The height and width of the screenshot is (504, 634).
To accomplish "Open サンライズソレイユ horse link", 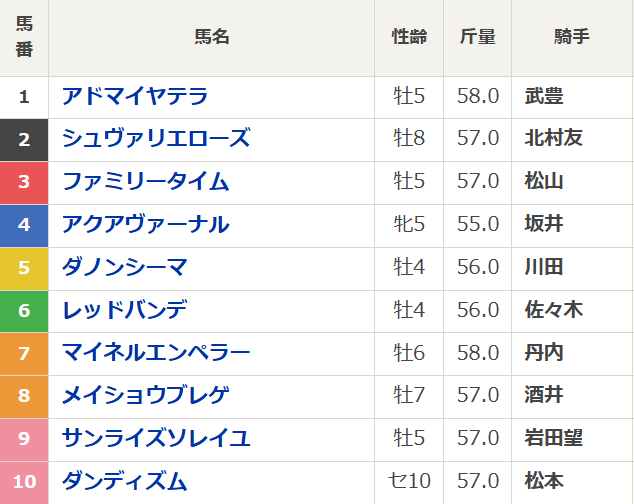I will click(x=156, y=438).
